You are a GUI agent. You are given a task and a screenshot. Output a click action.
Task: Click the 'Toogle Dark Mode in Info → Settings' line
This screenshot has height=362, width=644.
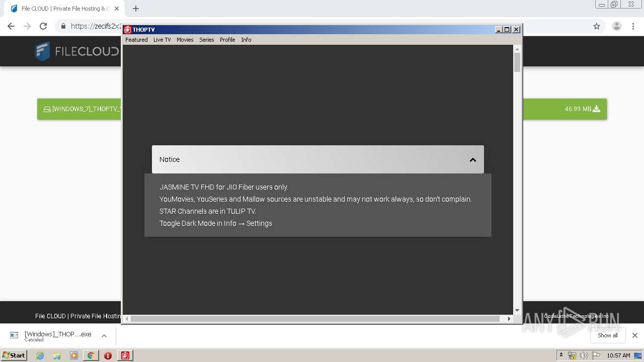click(x=216, y=223)
